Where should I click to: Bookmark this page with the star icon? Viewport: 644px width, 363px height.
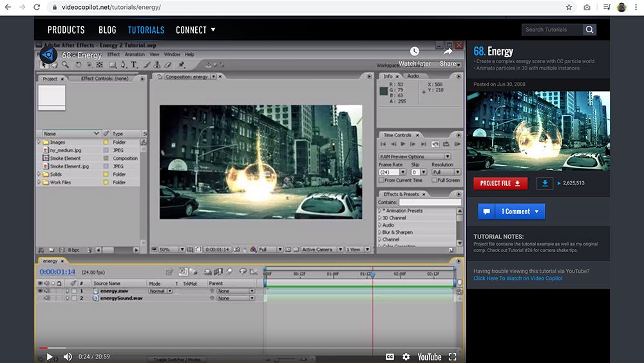click(569, 7)
